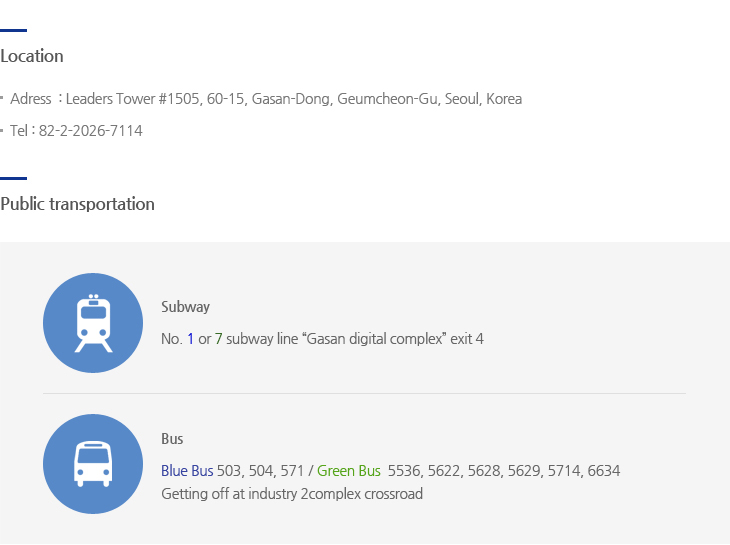The width and height of the screenshot is (730, 545).
Task: Click the bus number 6634
Action: (603, 471)
